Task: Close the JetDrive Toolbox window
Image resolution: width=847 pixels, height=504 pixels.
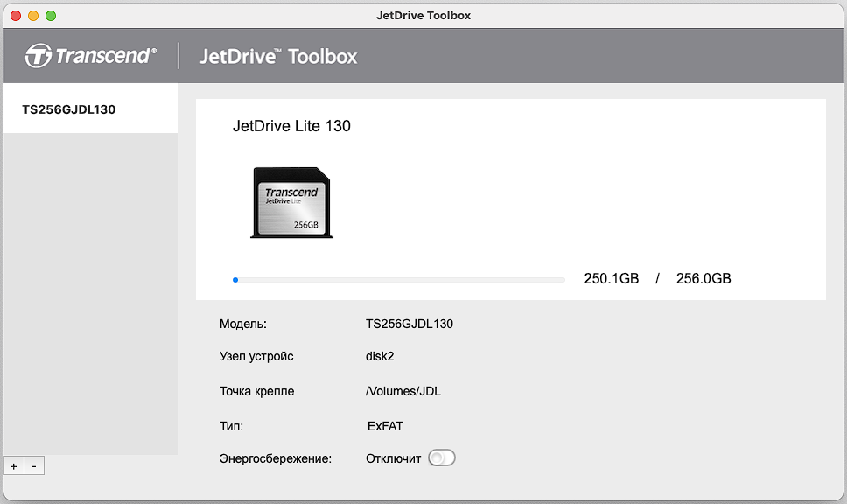Action: point(16,16)
